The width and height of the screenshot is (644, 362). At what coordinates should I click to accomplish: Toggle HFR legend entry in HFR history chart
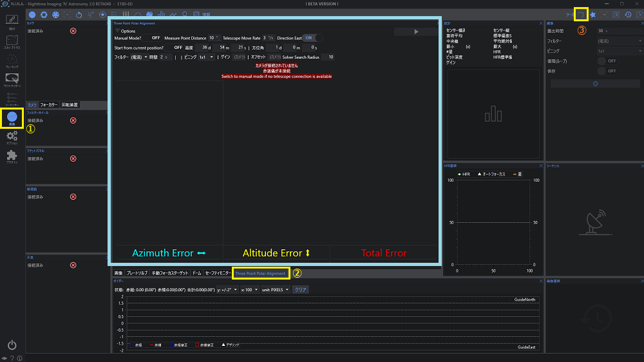click(464, 174)
